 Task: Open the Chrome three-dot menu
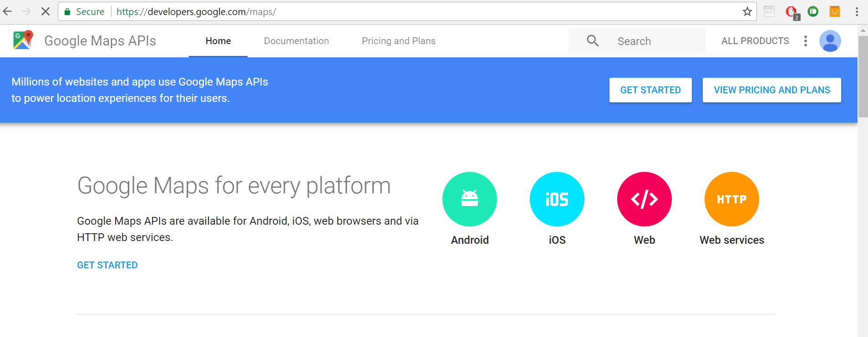857,11
